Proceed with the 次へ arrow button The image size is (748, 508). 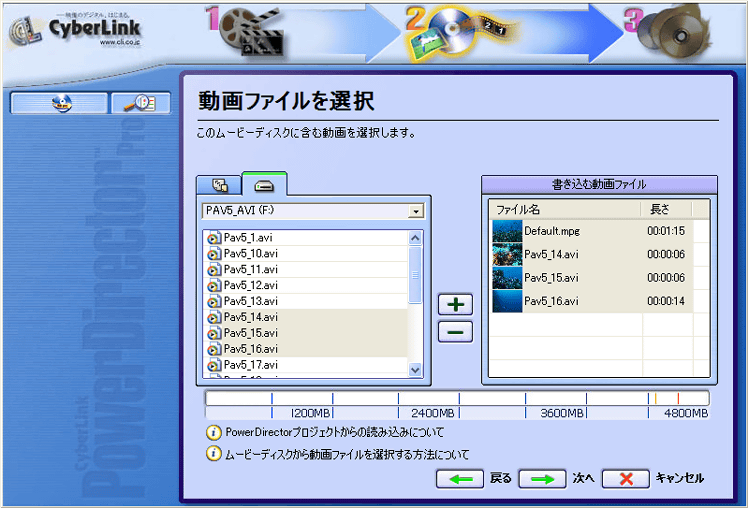coord(542,479)
